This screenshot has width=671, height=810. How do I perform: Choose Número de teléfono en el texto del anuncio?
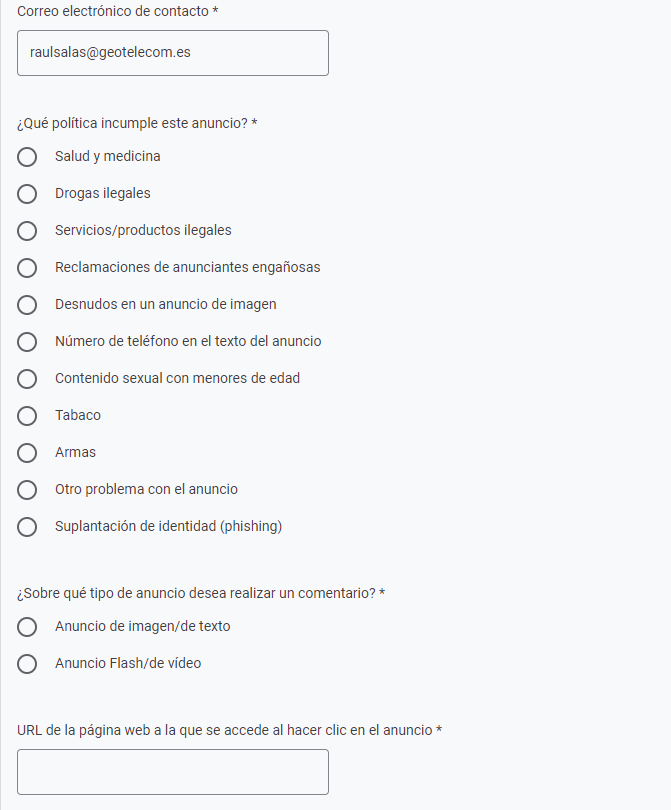[27, 342]
